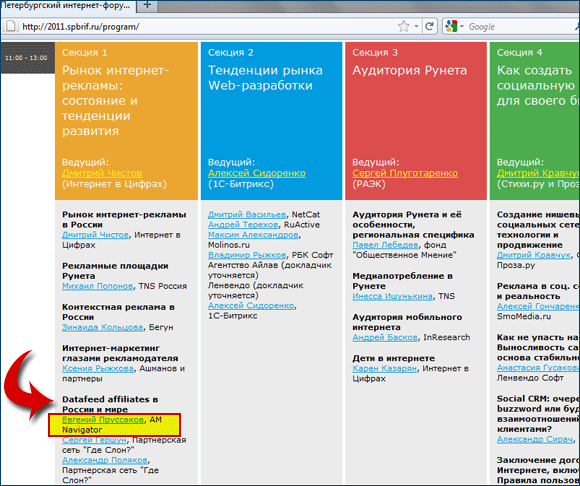Screen dimensions: 580x486
Task: Open speaker link Михаил Попонов
Action: coord(97,286)
